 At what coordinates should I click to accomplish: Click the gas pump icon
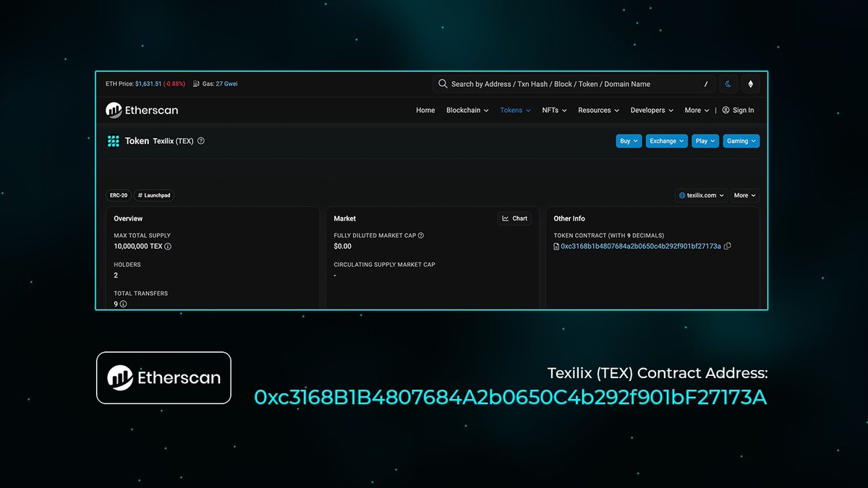pyautogui.click(x=196, y=84)
